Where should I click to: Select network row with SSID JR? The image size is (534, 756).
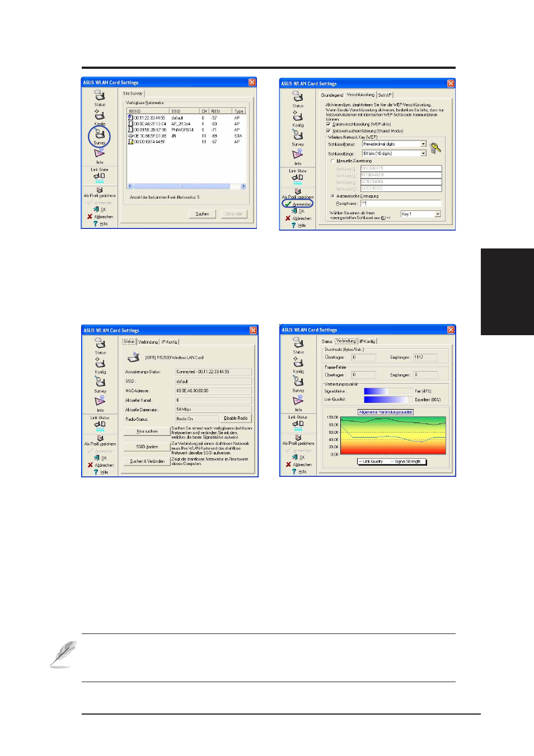click(186, 135)
